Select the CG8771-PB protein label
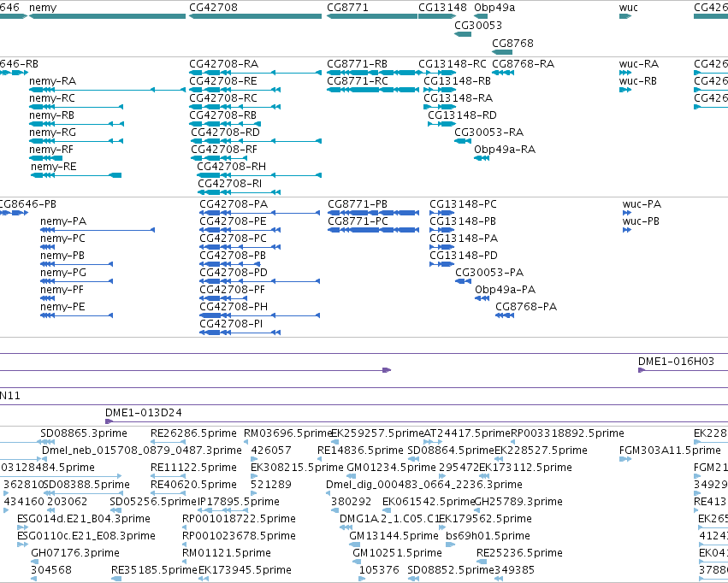This screenshot has width=728, height=583. (358, 204)
